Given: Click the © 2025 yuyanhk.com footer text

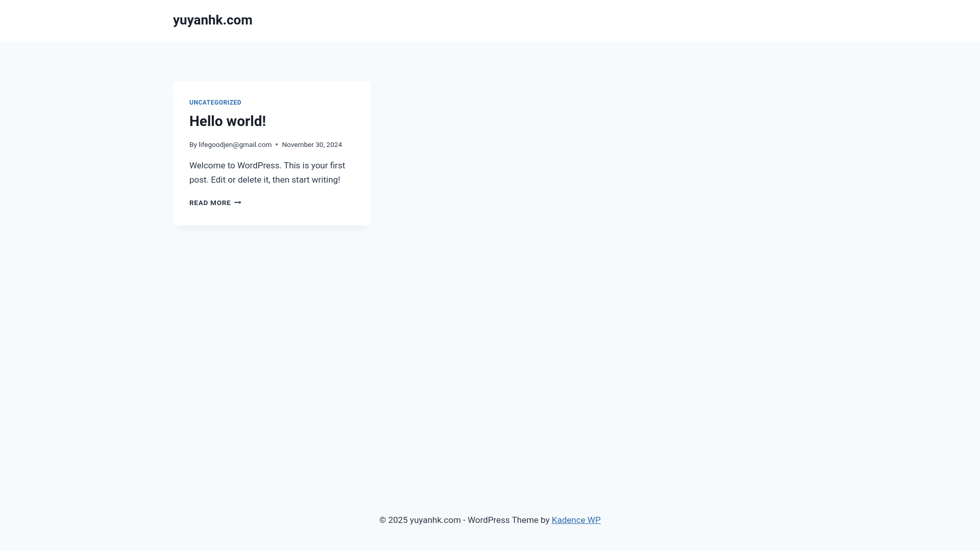Looking at the screenshot, I should click(420, 520).
